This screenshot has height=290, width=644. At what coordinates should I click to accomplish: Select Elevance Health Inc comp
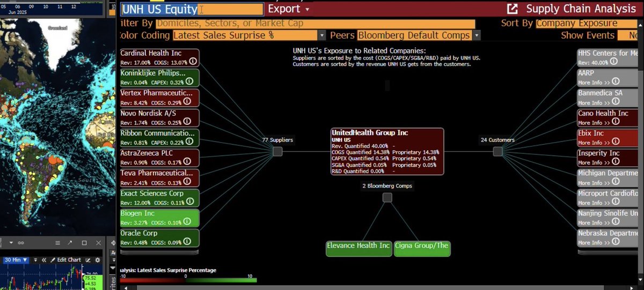pos(358,248)
